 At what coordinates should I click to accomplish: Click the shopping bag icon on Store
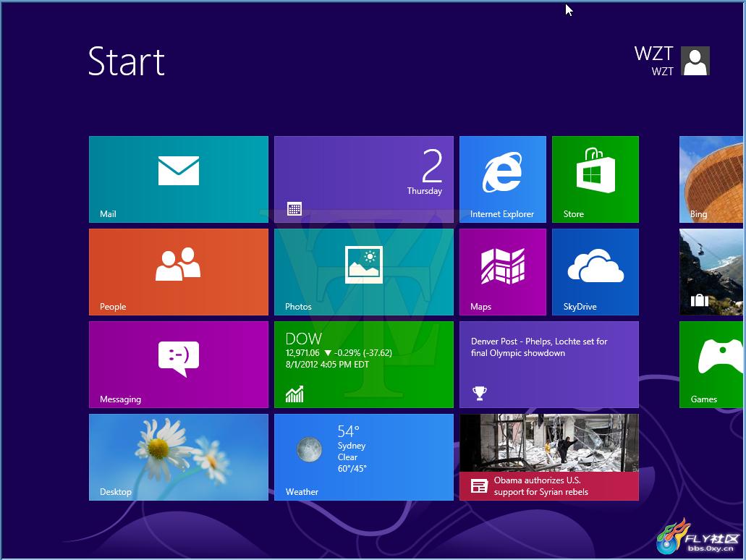(595, 170)
